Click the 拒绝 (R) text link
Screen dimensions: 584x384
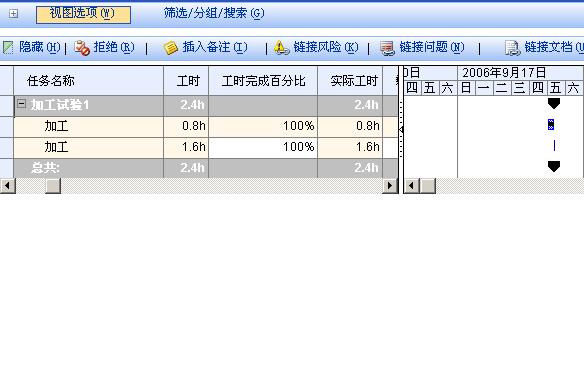[x=114, y=47]
